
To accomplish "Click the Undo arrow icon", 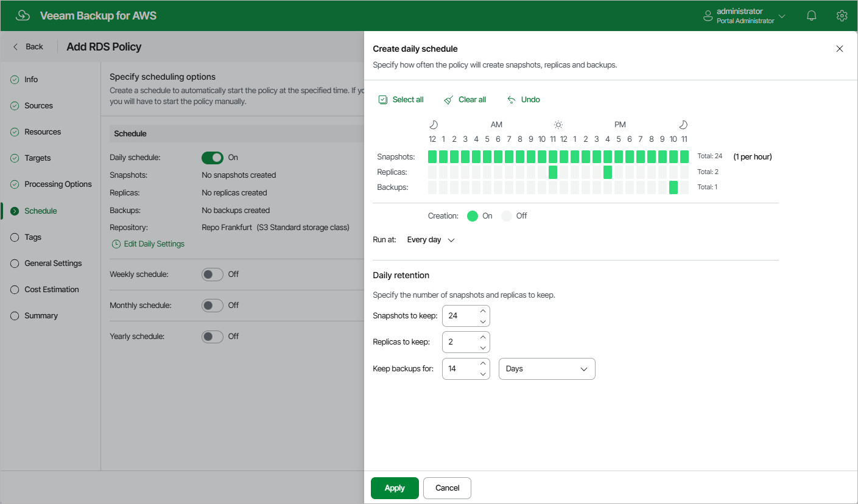I will pos(512,100).
